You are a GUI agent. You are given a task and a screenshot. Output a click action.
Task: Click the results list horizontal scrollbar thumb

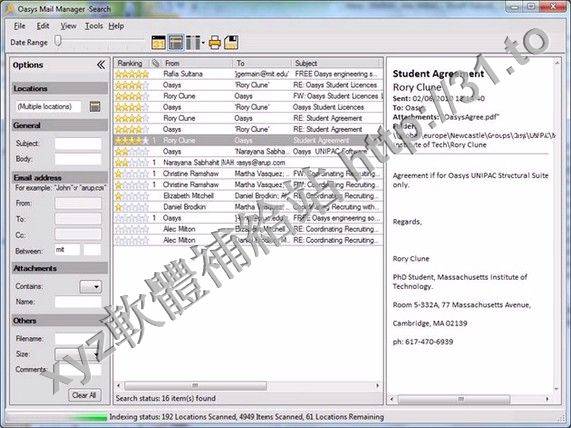[196, 385]
